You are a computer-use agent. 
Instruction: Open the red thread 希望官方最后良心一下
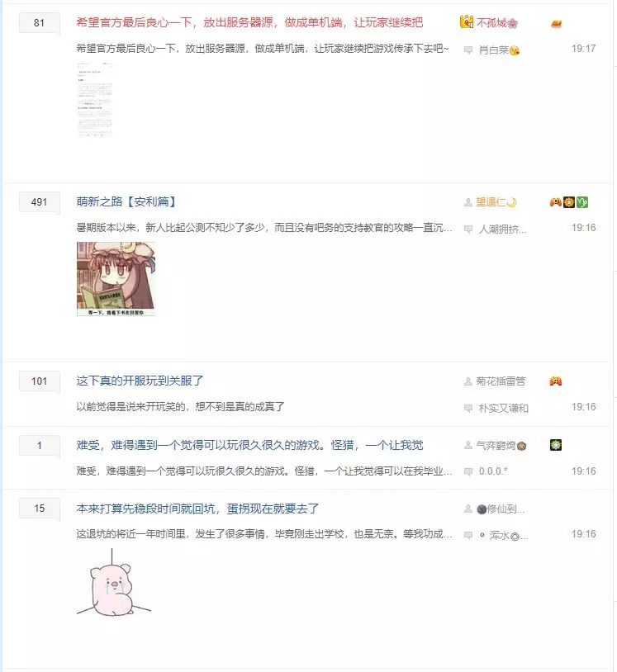click(249, 22)
